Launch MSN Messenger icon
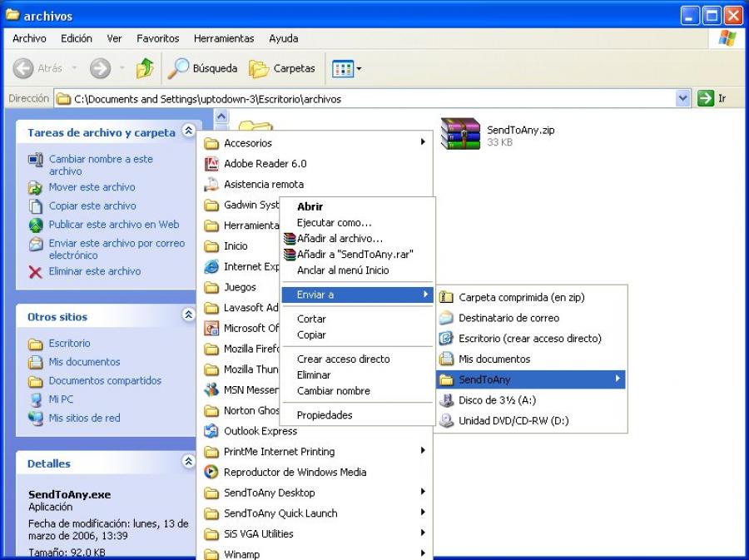 (211, 389)
